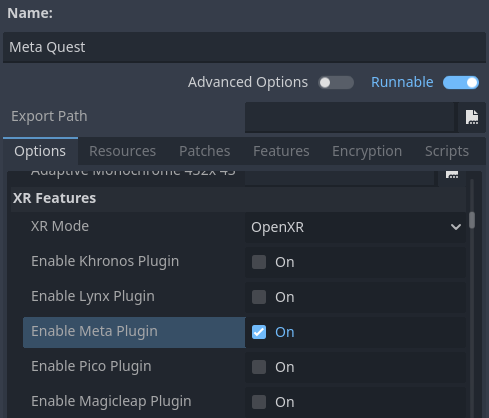Image resolution: width=489 pixels, height=418 pixels.
Task: Collapse the XR Features section header
Action: (x=238, y=199)
